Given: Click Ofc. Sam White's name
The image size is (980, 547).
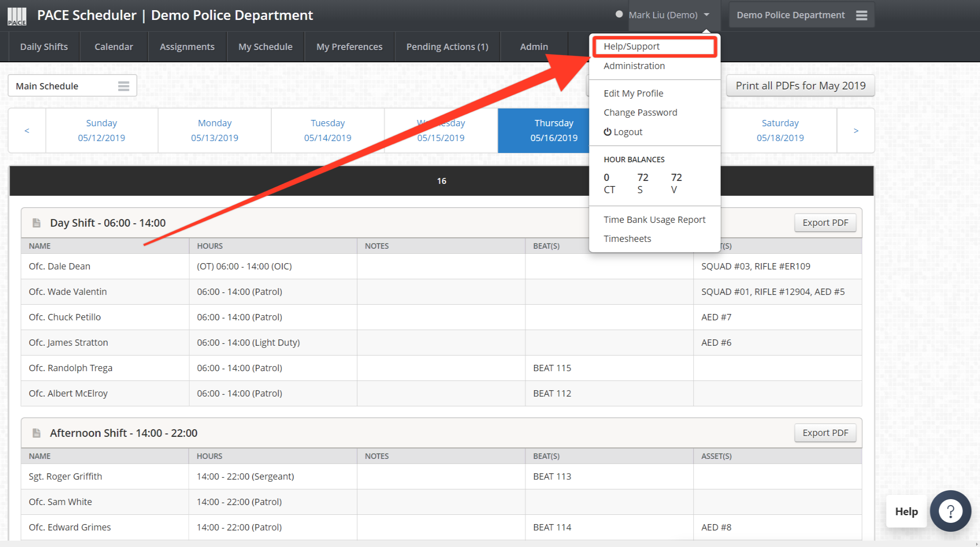Looking at the screenshot, I should click(60, 502).
